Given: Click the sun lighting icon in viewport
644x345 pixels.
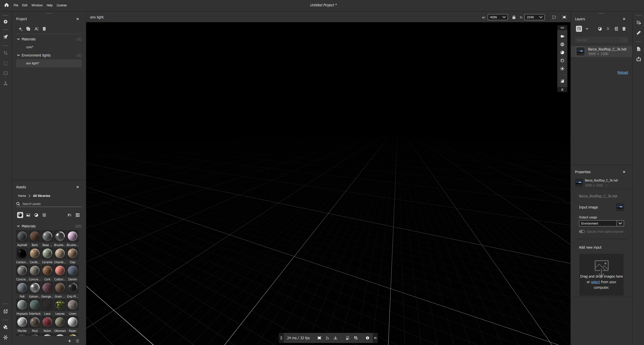Looking at the screenshot, I should coord(562,69).
